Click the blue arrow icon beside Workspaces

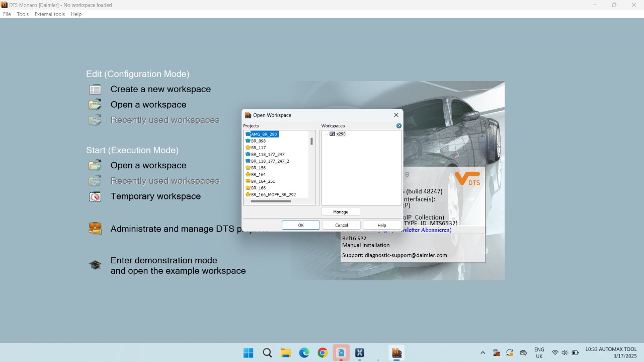398,126
